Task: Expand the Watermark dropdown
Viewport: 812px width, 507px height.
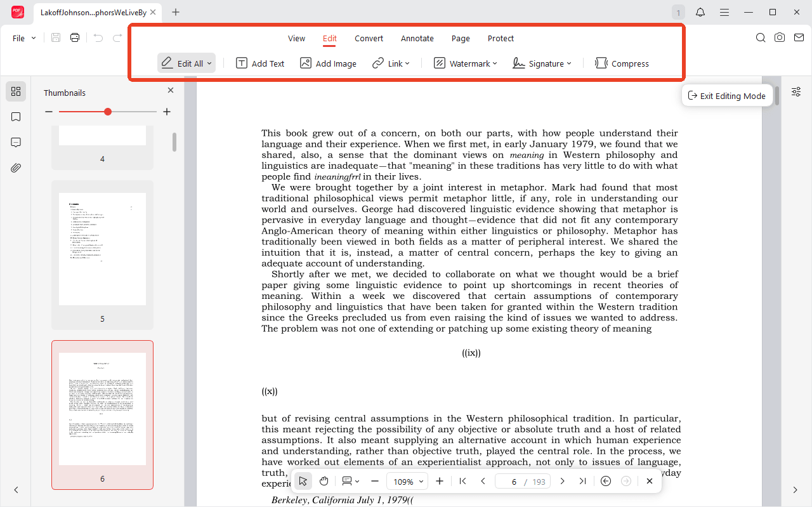Action: (x=495, y=63)
